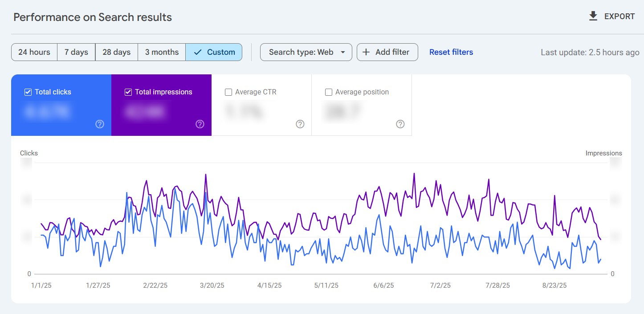Open help tooltip on Total clicks card
This screenshot has width=644, height=314.
(99, 124)
